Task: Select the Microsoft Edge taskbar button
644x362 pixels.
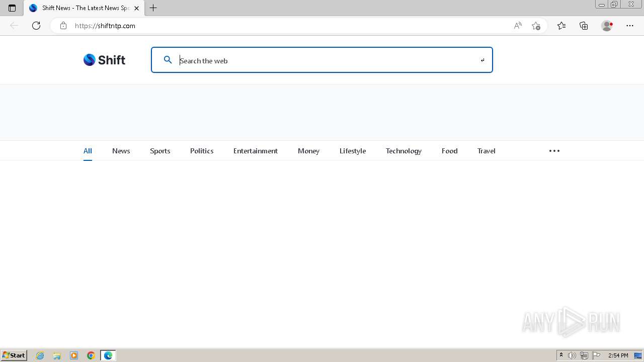Action: click(108, 355)
